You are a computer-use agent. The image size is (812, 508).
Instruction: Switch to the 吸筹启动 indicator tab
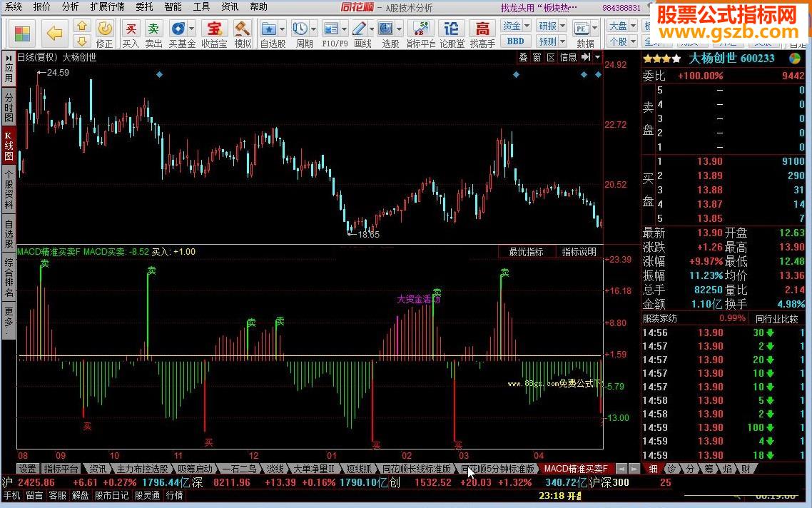(196, 469)
